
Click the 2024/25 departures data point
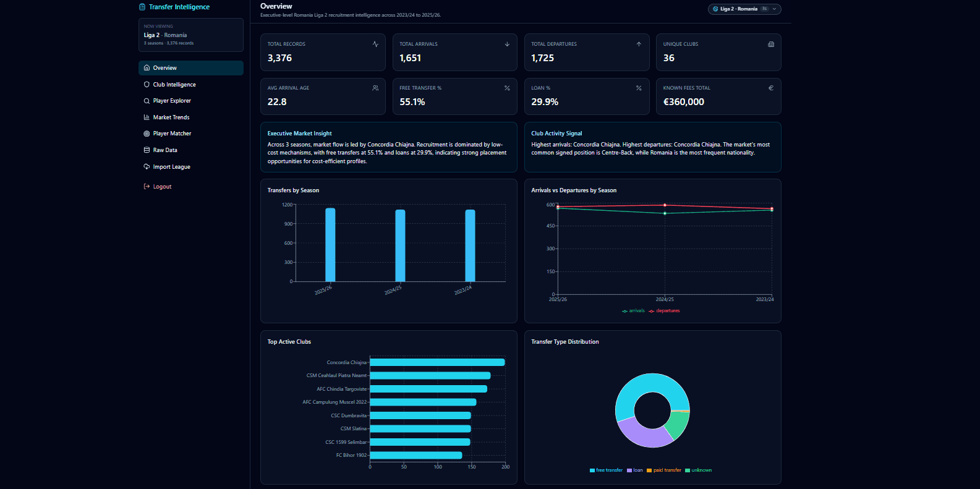coord(665,205)
